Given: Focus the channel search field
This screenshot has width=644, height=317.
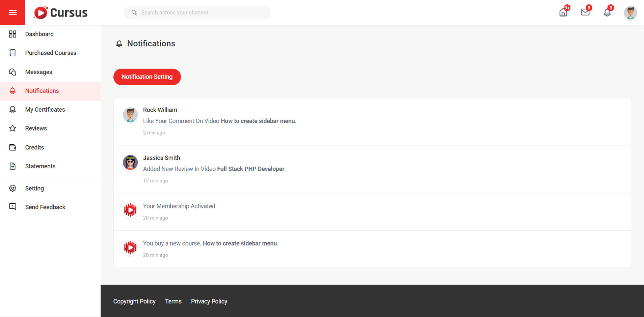Looking at the screenshot, I should (x=203, y=12).
